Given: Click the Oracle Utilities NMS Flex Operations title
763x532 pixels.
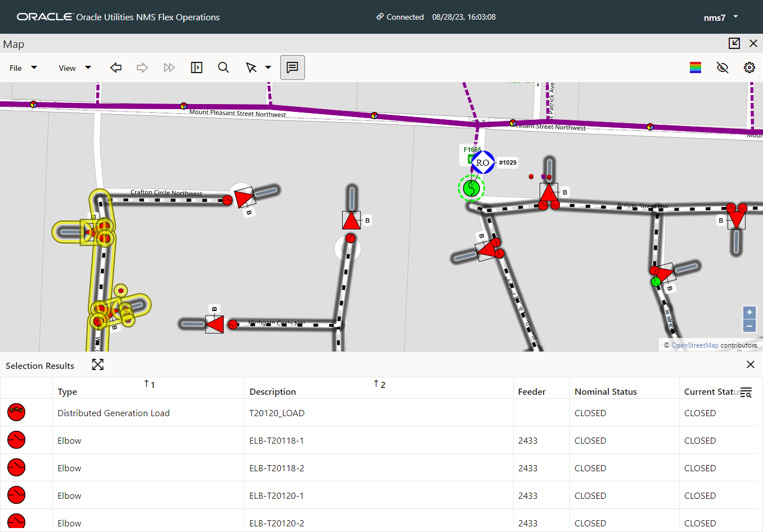Looking at the screenshot, I should pos(148,17).
